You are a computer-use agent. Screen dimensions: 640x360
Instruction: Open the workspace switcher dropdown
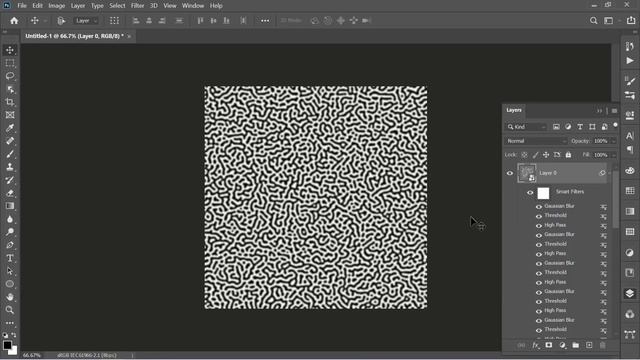pyautogui.click(x=611, y=20)
